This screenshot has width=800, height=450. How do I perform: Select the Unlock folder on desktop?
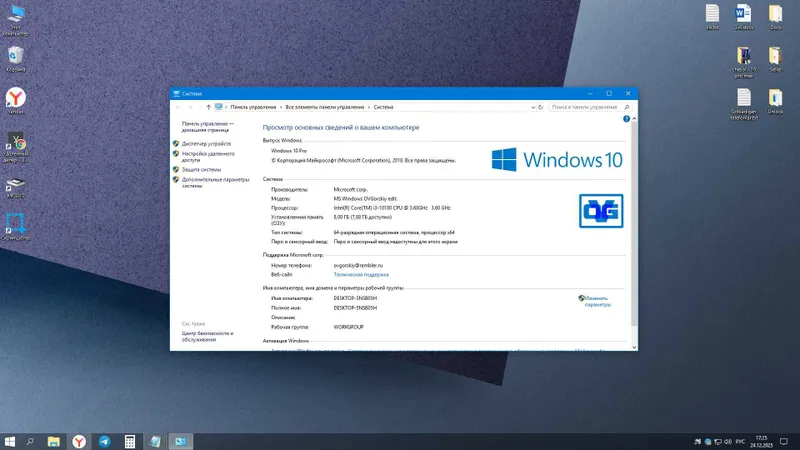pos(776,101)
